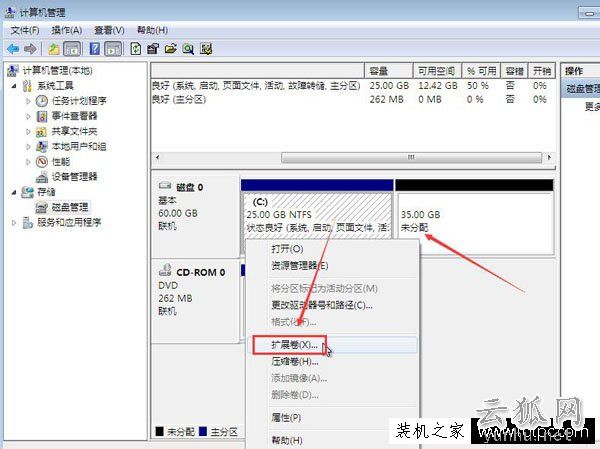Click the 任务计划程序 clock icon
This screenshot has width=600, height=449.
42,101
